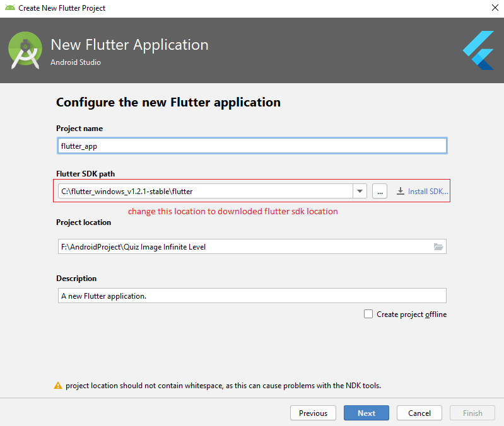The height and width of the screenshot is (426, 504).
Task: Open the Flutter SDK path dropdown arrow
Action: 360,192
